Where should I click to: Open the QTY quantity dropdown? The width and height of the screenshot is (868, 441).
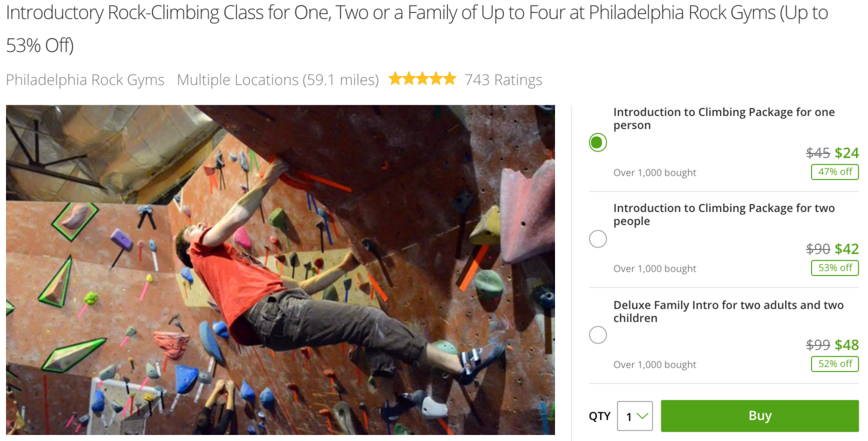click(635, 416)
